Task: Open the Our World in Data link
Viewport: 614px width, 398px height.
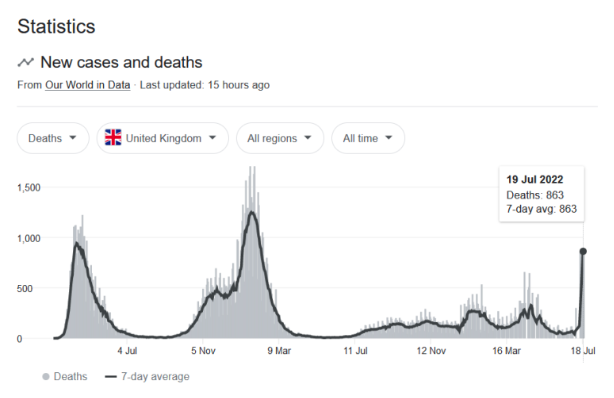Action: point(88,85)
